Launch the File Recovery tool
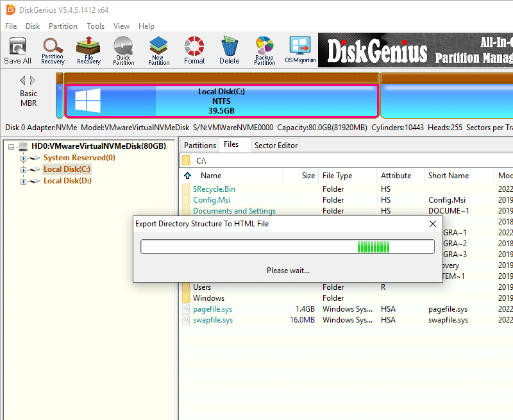 [88, 51]
